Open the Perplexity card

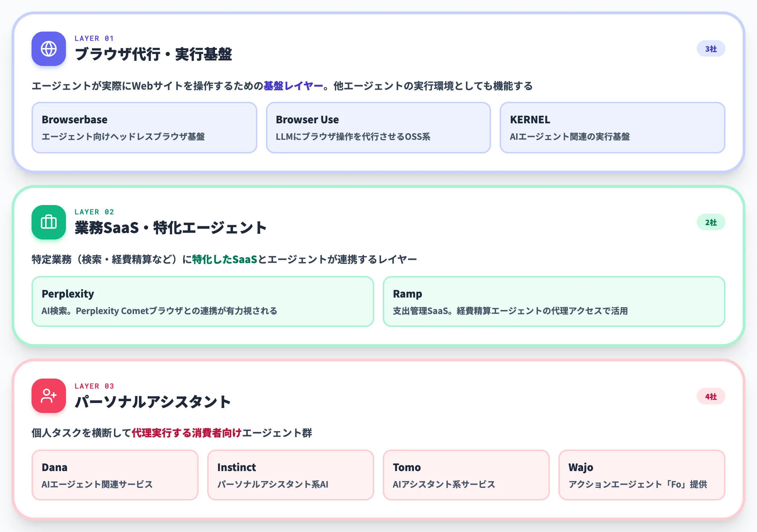[203, 301]
